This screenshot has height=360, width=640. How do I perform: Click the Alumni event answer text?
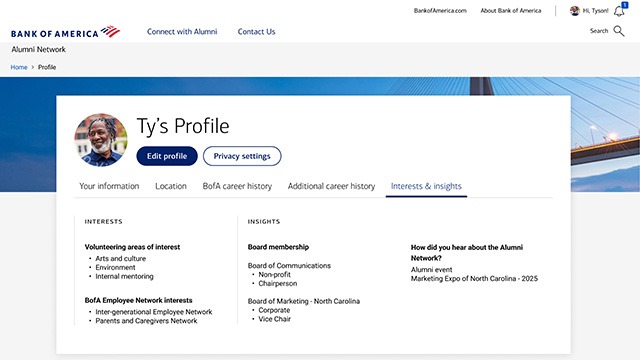(431, 270)
